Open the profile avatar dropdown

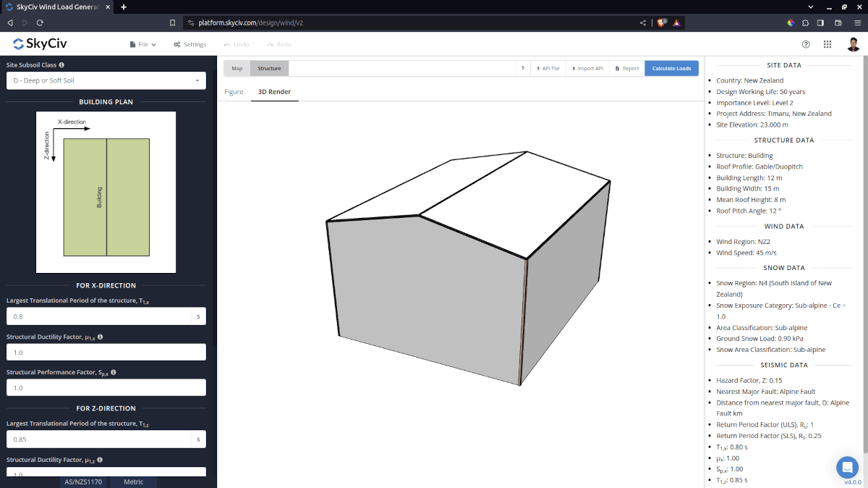tap(853, 44)
